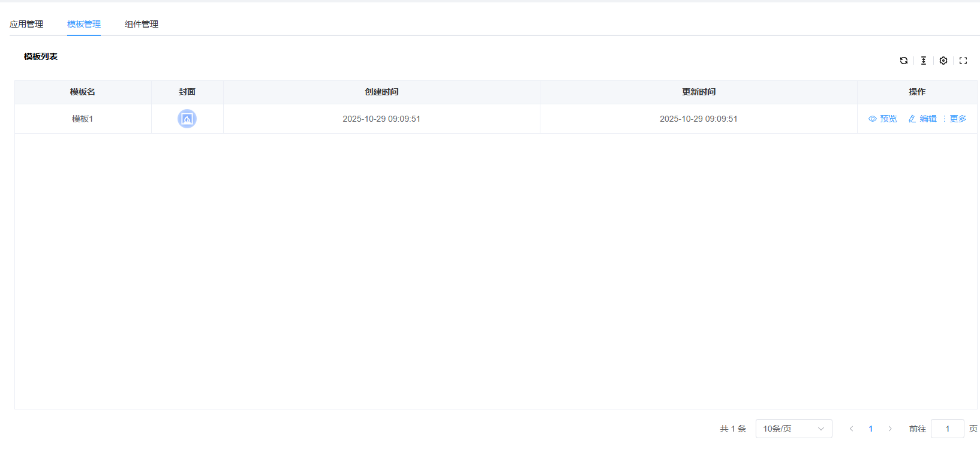Open the 模板1 cover thumbnail
Screen dimensions: 980x449
tap(187, 119)
